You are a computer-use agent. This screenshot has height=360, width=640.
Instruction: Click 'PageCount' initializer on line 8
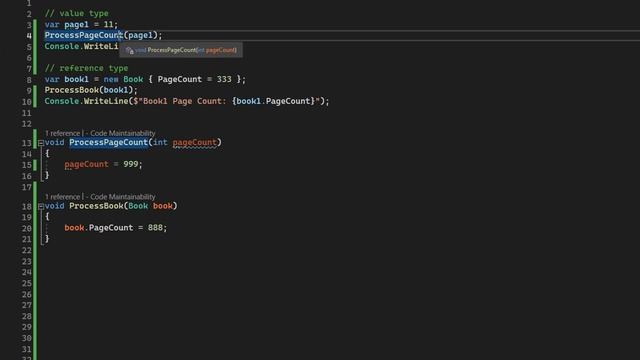point(180,79)
